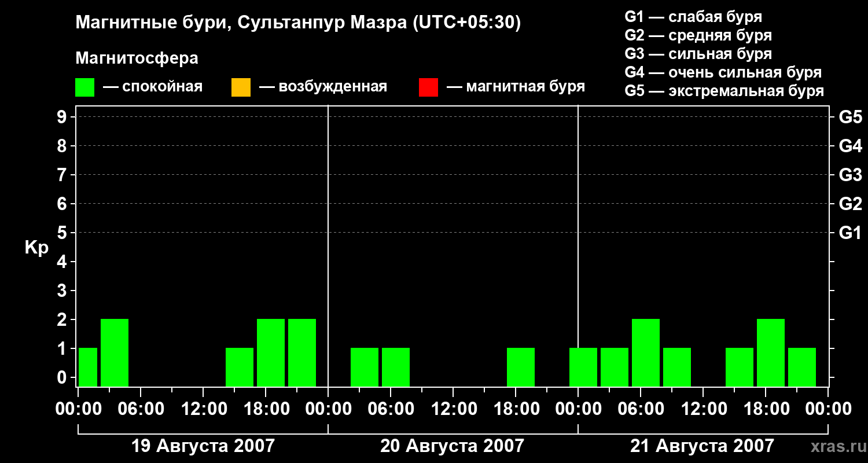Click the Kp 2 bar before 06:00 on 19 Августа
868x463 pixels.
(x=115, y=352)
